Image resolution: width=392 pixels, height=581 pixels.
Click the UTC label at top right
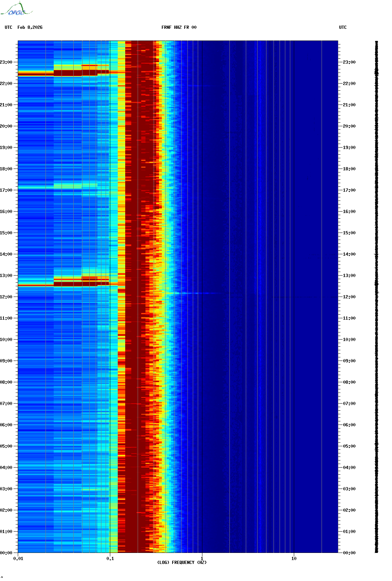coord(343,27)
